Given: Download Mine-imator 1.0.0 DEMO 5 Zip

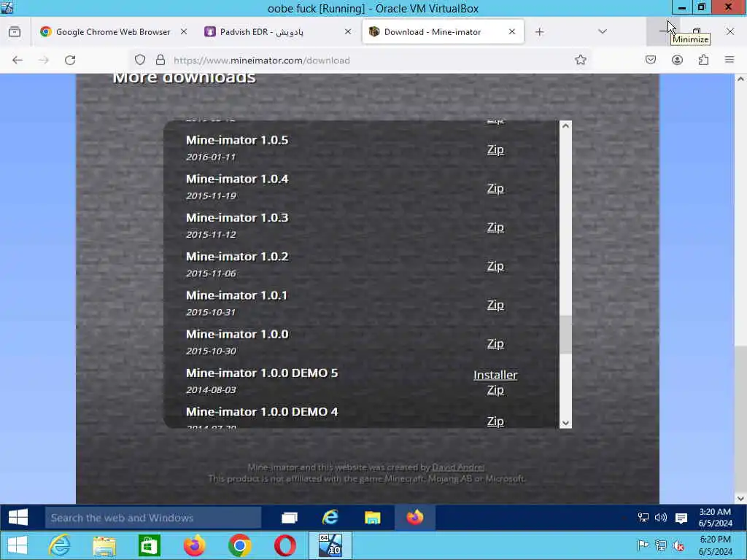Looking at the screenshot, I should [495, 390].
